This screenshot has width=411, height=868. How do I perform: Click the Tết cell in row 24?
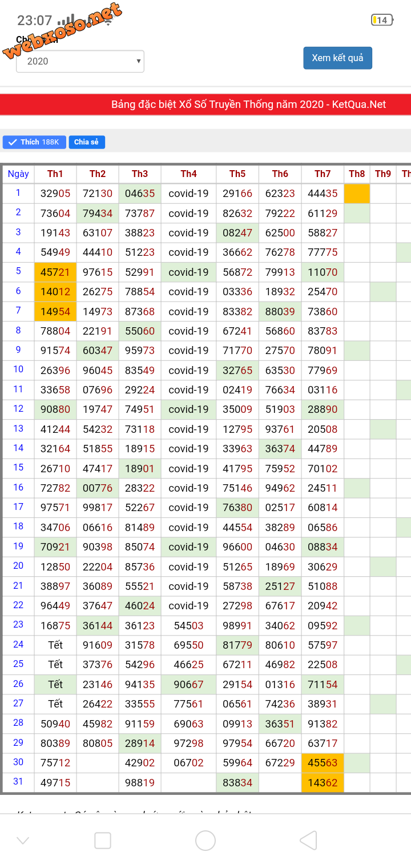click(55, 645)
